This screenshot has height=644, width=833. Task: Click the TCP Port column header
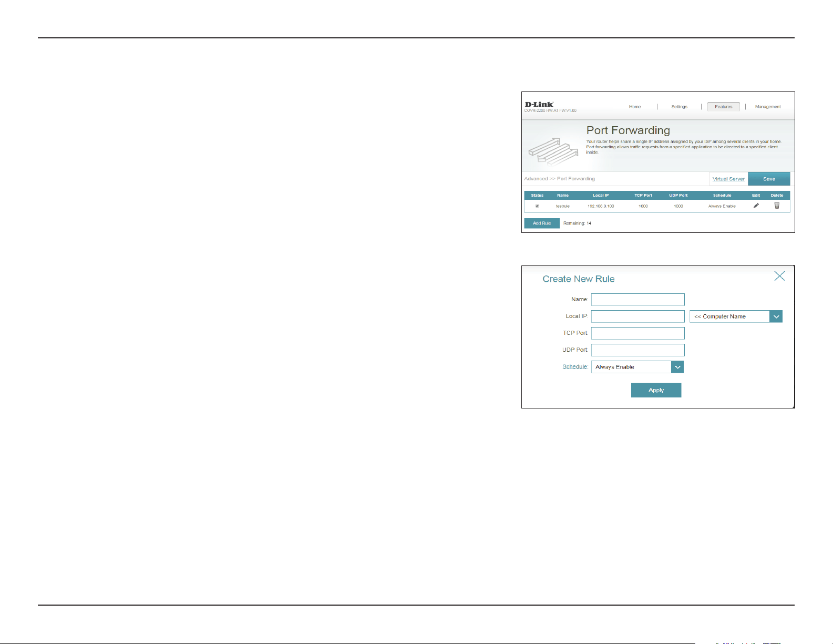click(643, 195)
